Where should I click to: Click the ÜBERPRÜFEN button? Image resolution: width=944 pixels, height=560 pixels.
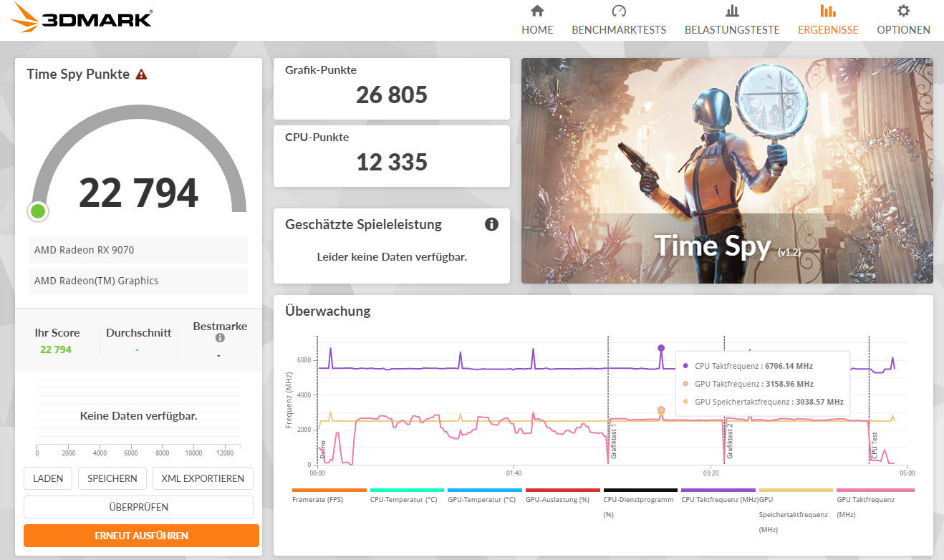(x=138, y=507)
